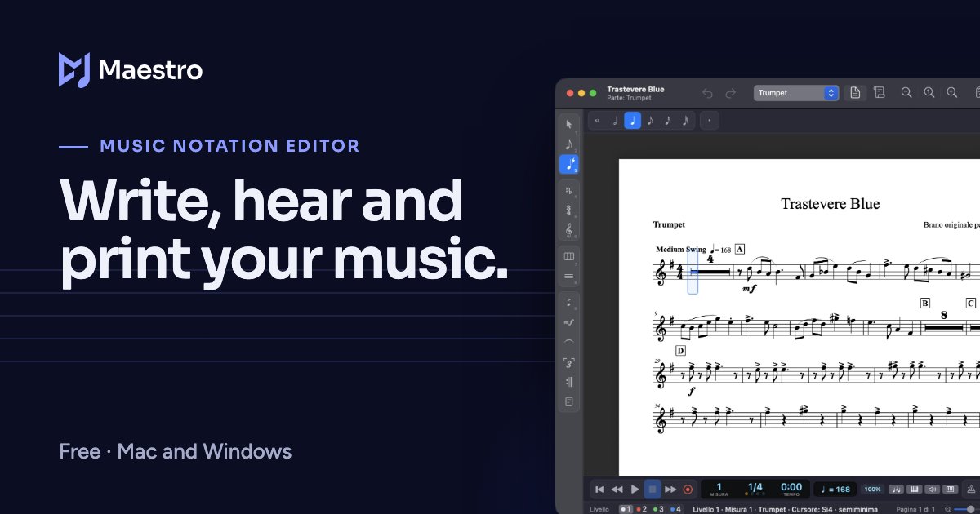Click the 1/4 beat counter

[x=755, y=490]
